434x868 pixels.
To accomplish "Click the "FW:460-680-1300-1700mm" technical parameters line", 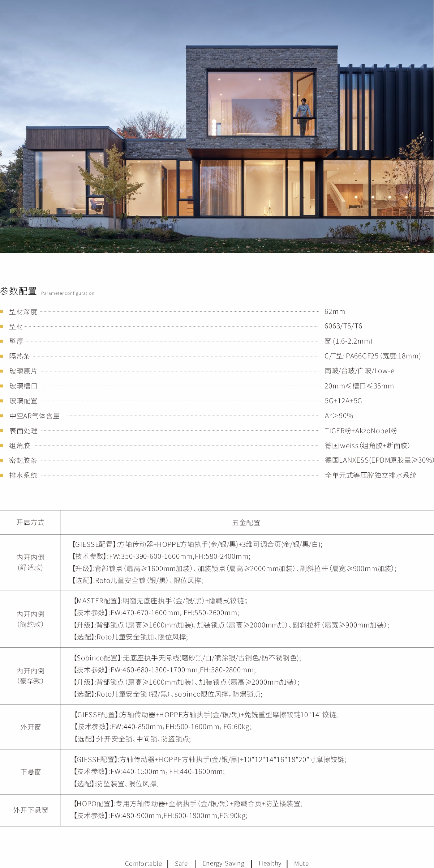I will [164, 670].
